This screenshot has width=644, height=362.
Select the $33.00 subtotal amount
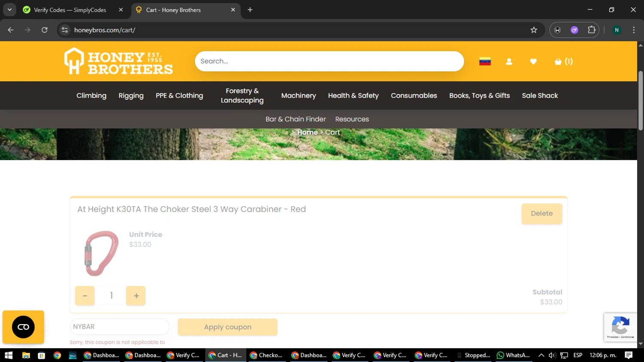[x=551, y=302]
